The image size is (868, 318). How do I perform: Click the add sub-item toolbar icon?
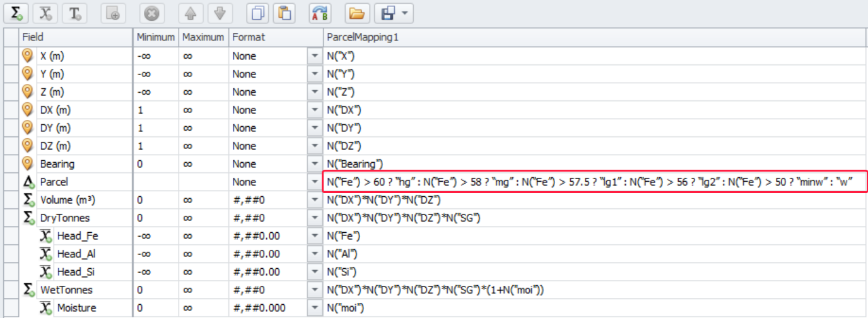tap(113, 13)
